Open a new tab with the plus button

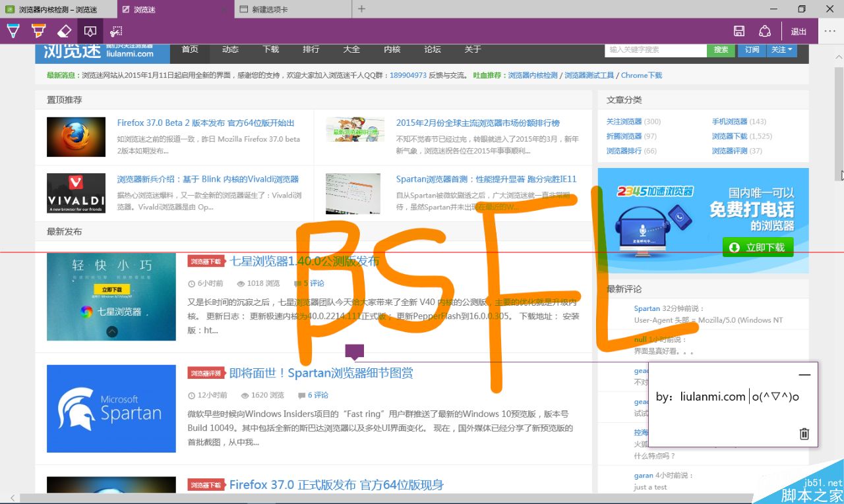pyautogui.click(x=361, y=9)
